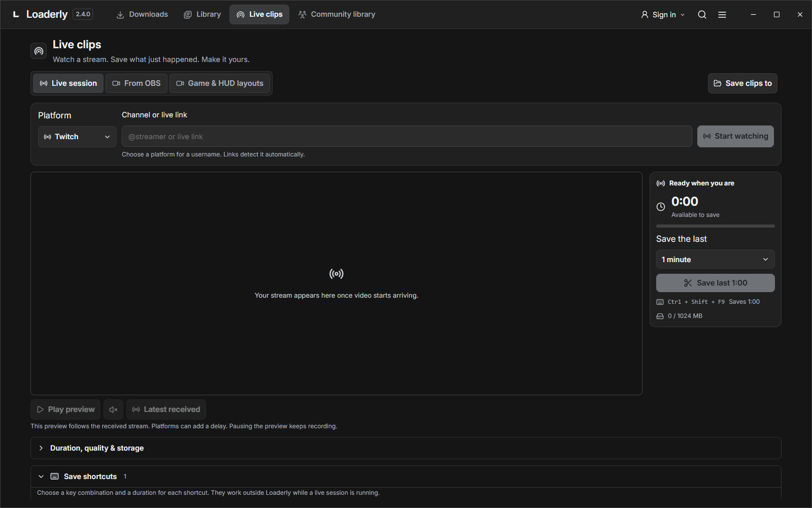The image size is (812, 508).
Task: Click the keyboard icon beside Save shortcuts
Action: [55, 477]
